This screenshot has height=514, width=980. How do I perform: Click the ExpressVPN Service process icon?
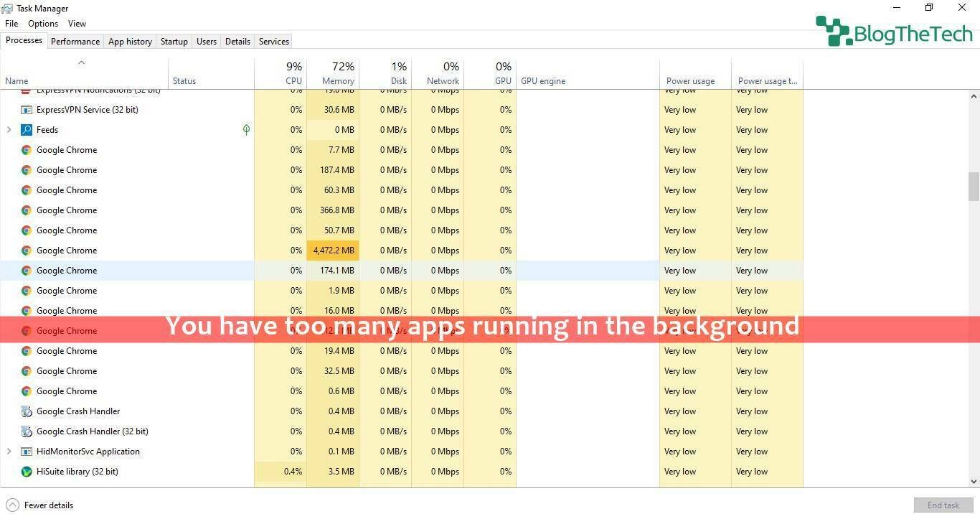pos(27,110)
